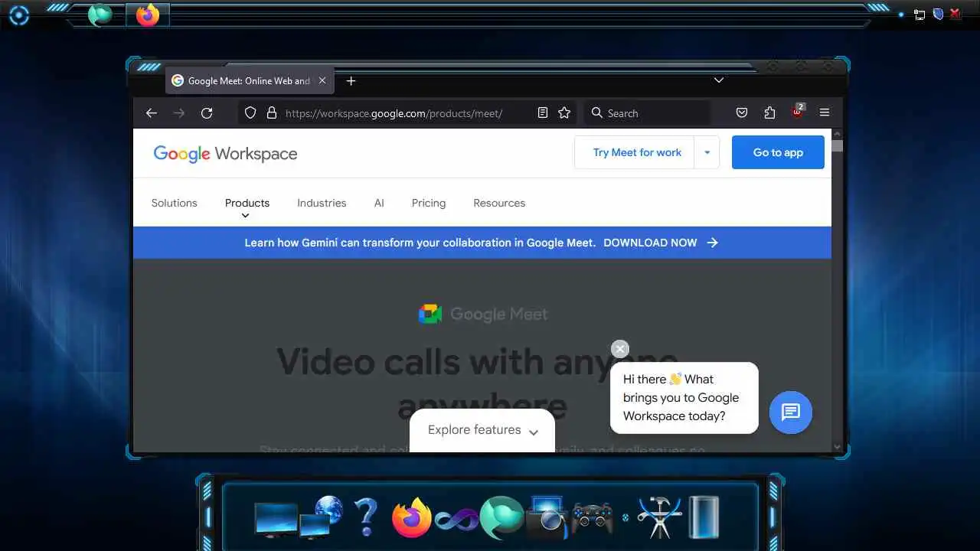Save page to Pocket
Viewport: 980px width, 551px height.
click(742, 113)
